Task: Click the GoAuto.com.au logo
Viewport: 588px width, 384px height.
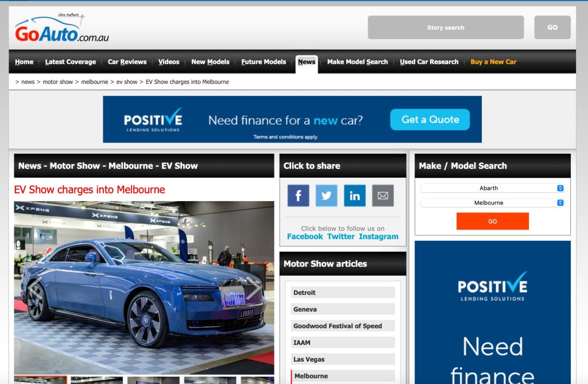Action: pos(61,29)
